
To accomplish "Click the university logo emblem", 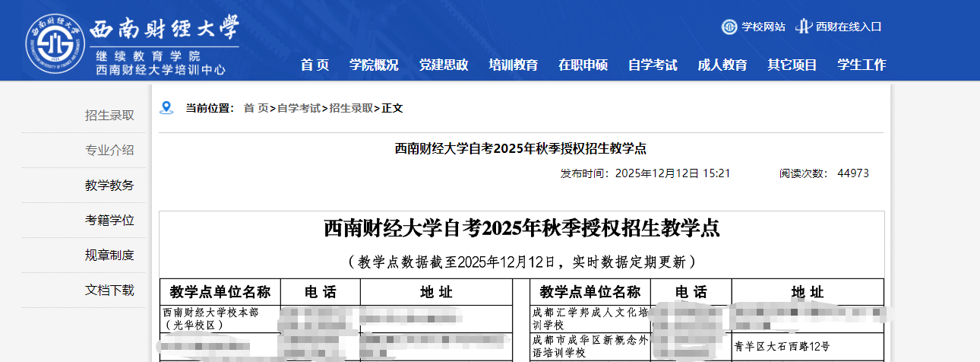I will point(55,41).
